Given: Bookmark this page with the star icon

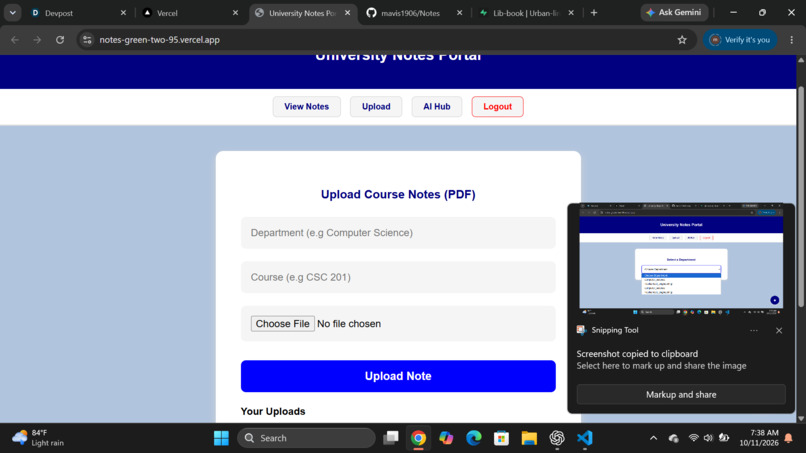Looking at the screenshot, I should [682, 40].
